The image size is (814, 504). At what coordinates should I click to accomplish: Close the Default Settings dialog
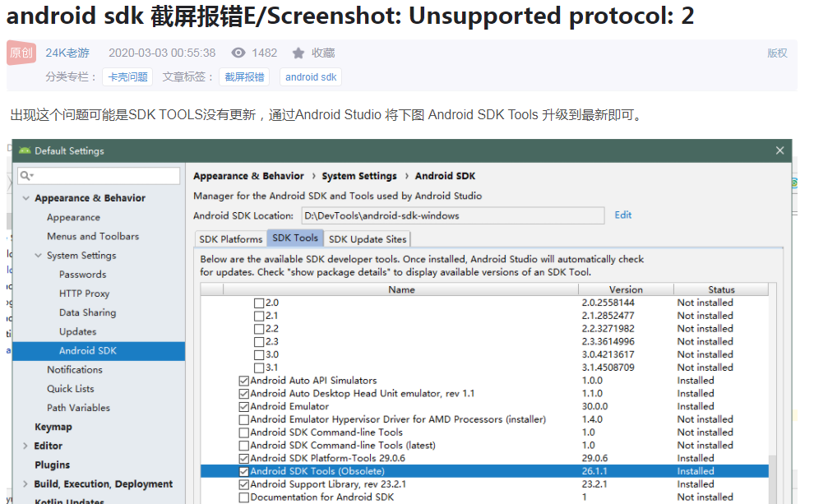click(x=779, y=150)
